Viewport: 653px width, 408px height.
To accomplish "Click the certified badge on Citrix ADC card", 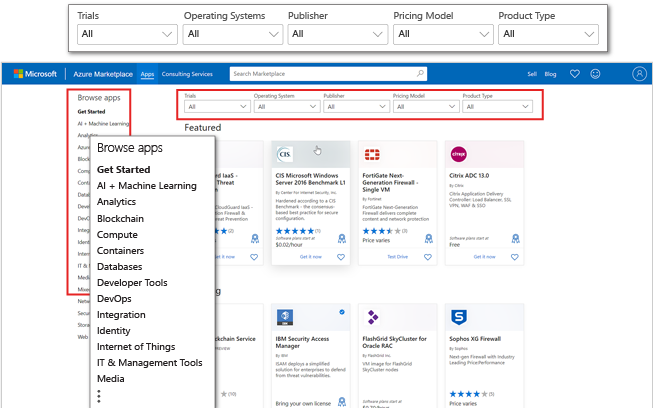I will click(515, 239).
